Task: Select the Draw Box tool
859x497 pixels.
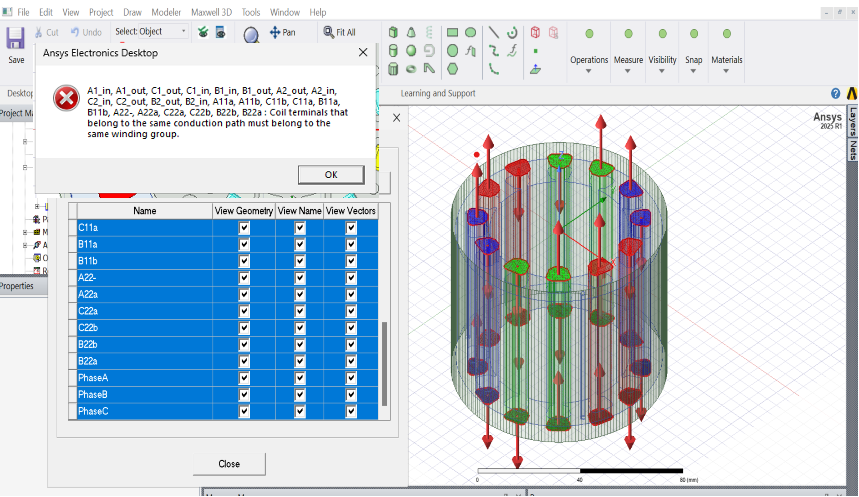Action: 393,32
